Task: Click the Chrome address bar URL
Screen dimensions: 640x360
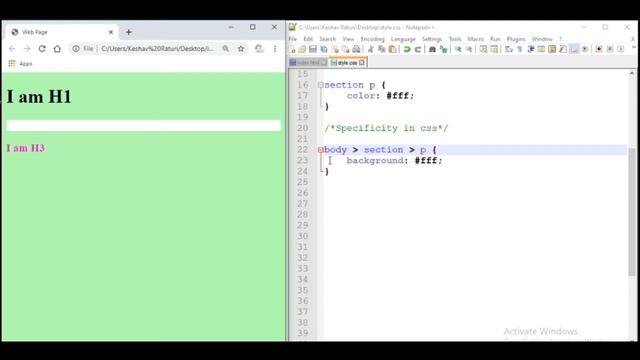Action: (x=157, y=49)
